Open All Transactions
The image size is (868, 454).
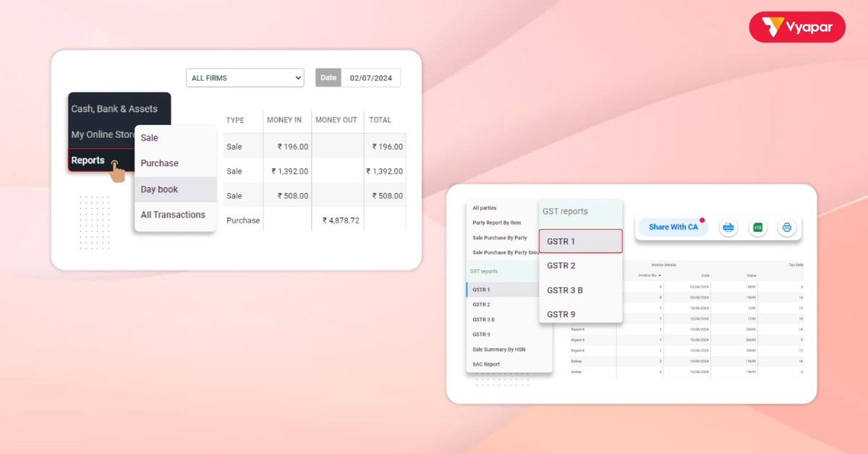pyautogui.click(x=174, y=215)
